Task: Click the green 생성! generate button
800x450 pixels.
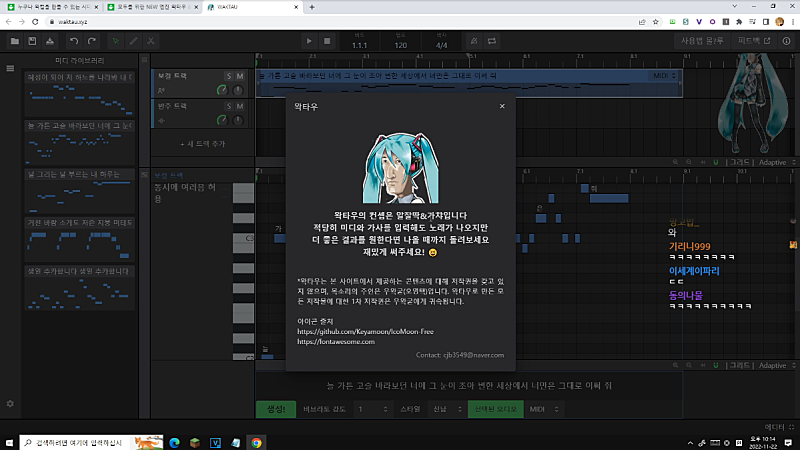Action: [276, 409]
